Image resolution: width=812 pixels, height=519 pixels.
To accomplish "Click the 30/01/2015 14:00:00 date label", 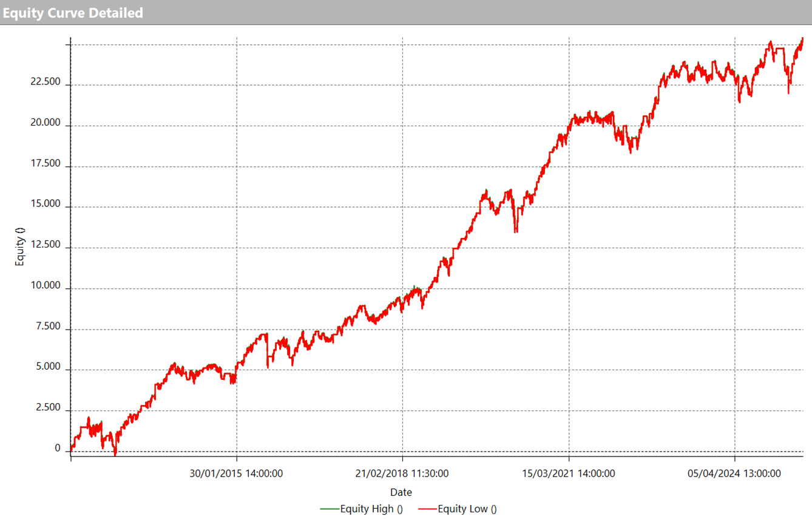I will click(x=236, y=473).
